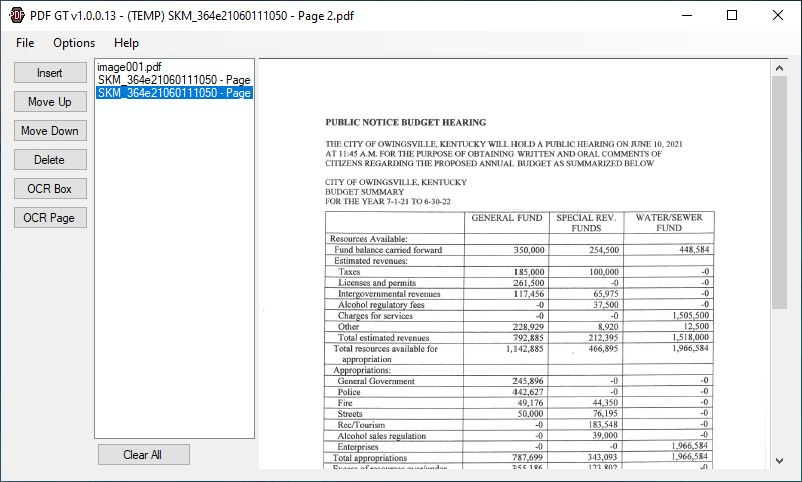
Task: Click the vertical scrollbar thumb
Action: pos(779,192)
